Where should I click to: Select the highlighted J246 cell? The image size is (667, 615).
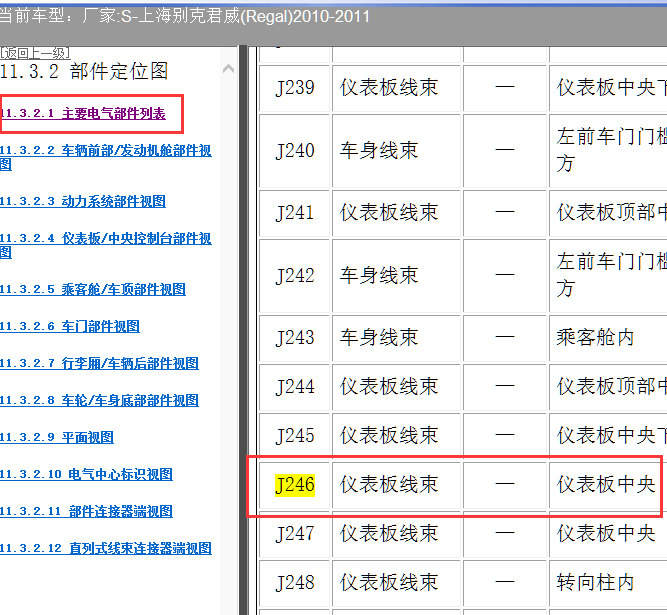pyautogui.click(x=295, y=485)
